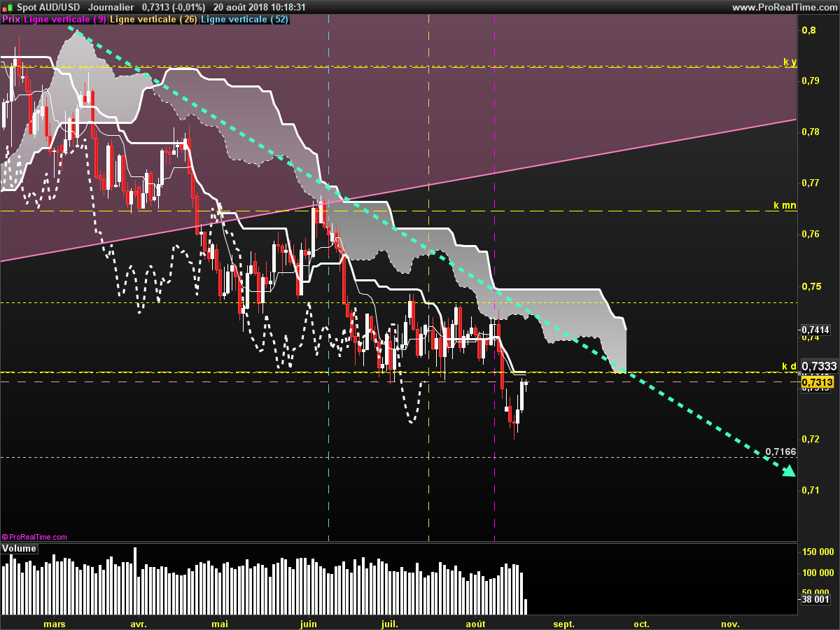840x630 pixels.
Task: Click the 0,72 price axis value
Action: (x=811, y=440)
